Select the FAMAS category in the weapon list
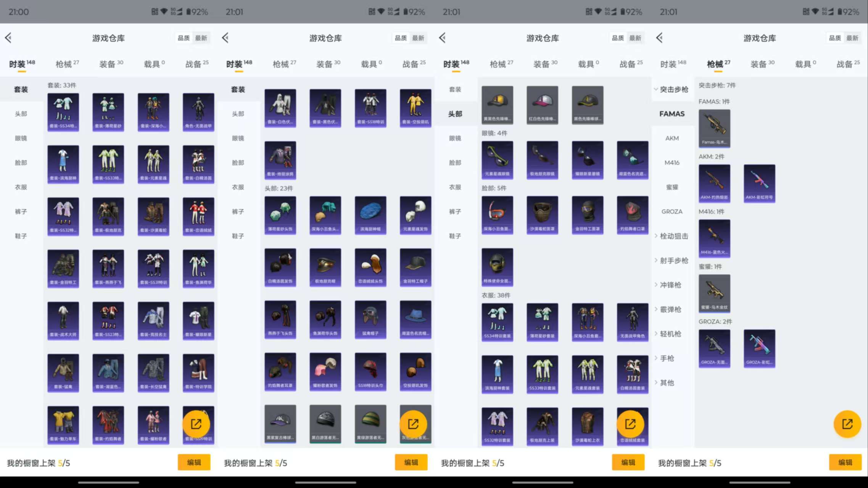This screenshot has height=488, width=868. (x=672, y=113)
